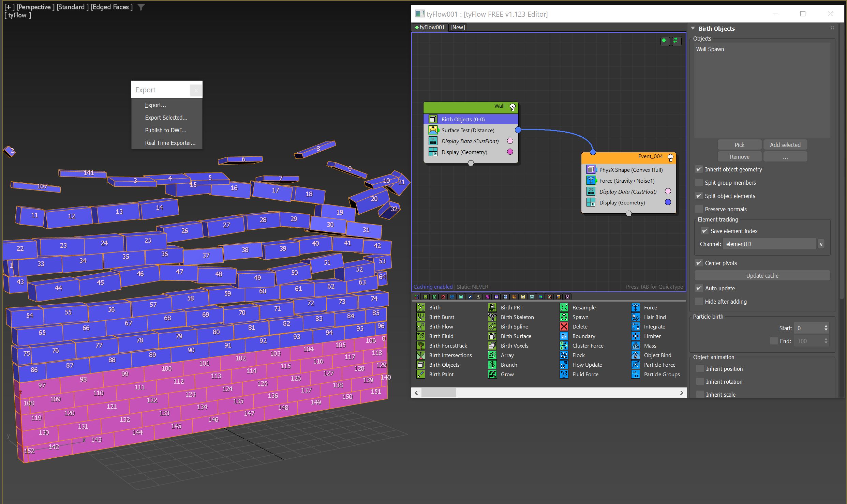847x504 pixels.
Task: Switch to the tyFlow001 tab
Action: (x=430, y=27)
